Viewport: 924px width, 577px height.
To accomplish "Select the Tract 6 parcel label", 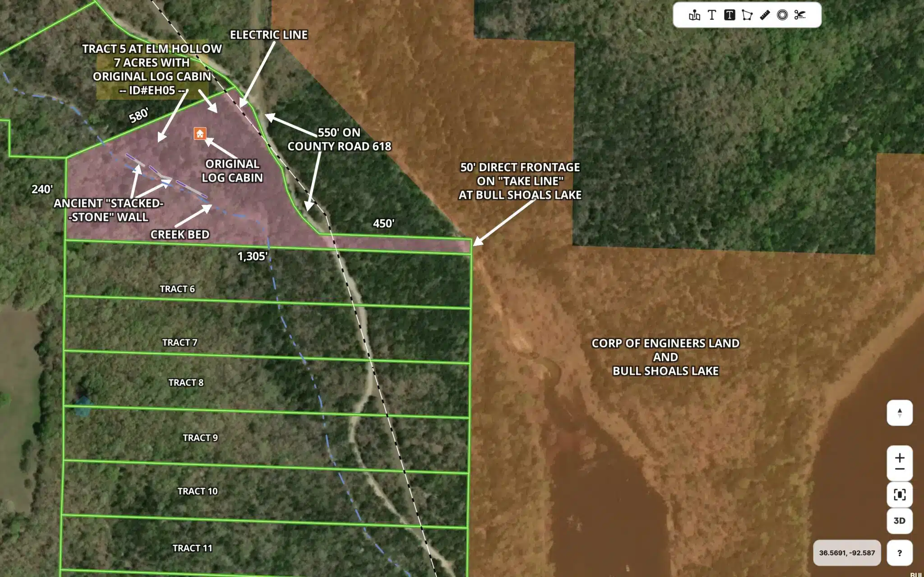I will [x=177, y=289].
